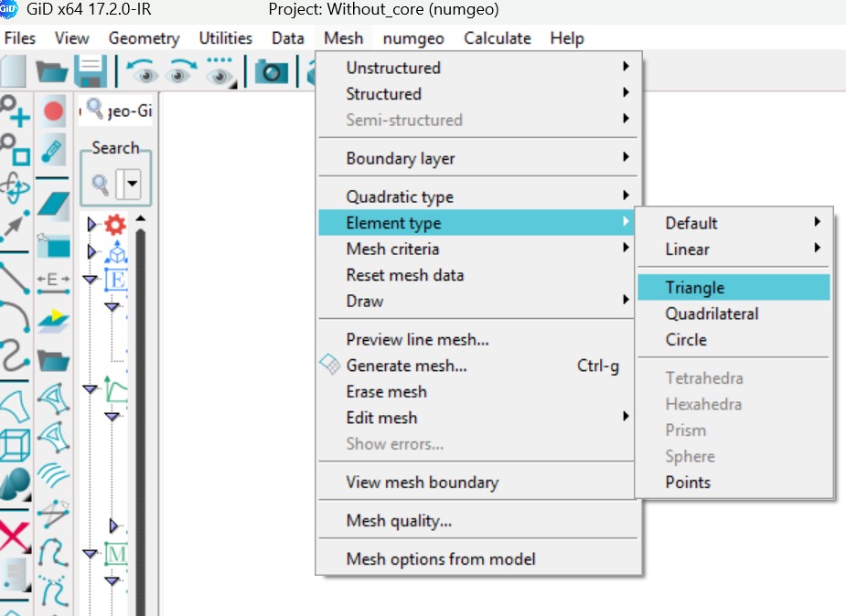The width and height of the screenshot is (846, 616).
Task: Click the rotate trackball tool icon
Action: pyautogui.click(x=15, y=189)
